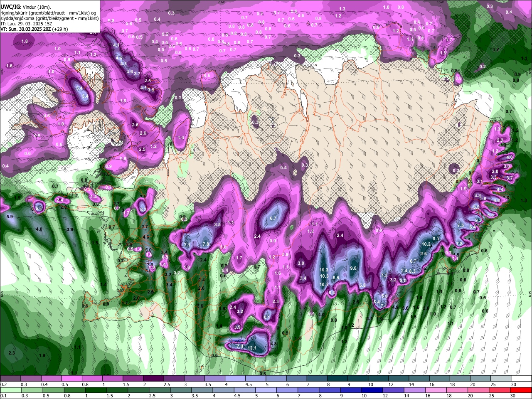Click the 0.1 label under the lower legend

click(3, 396)
